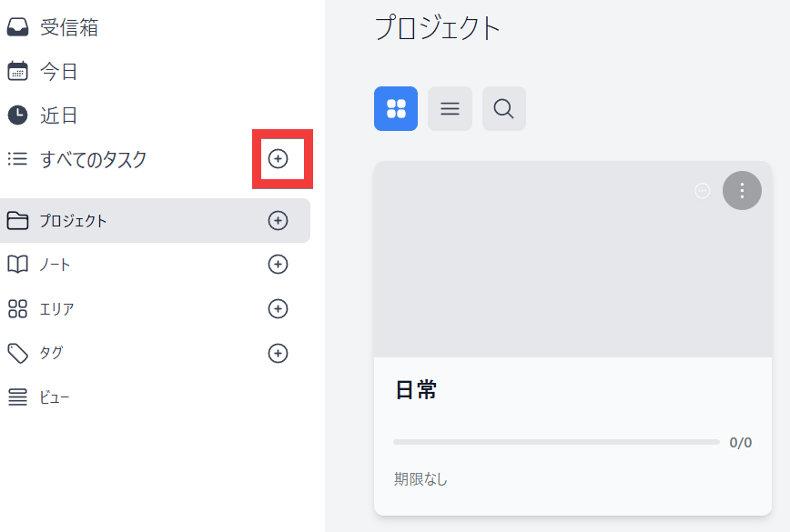This screenshot has height=532, width=790.
Task: Open the three-dot menu on 日常 card
Action: (x=743, y=191)
